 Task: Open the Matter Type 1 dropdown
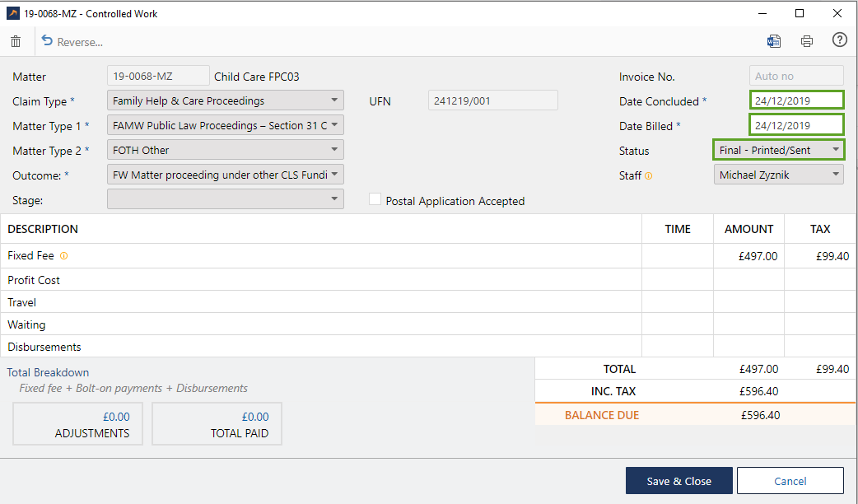[226, 125]
